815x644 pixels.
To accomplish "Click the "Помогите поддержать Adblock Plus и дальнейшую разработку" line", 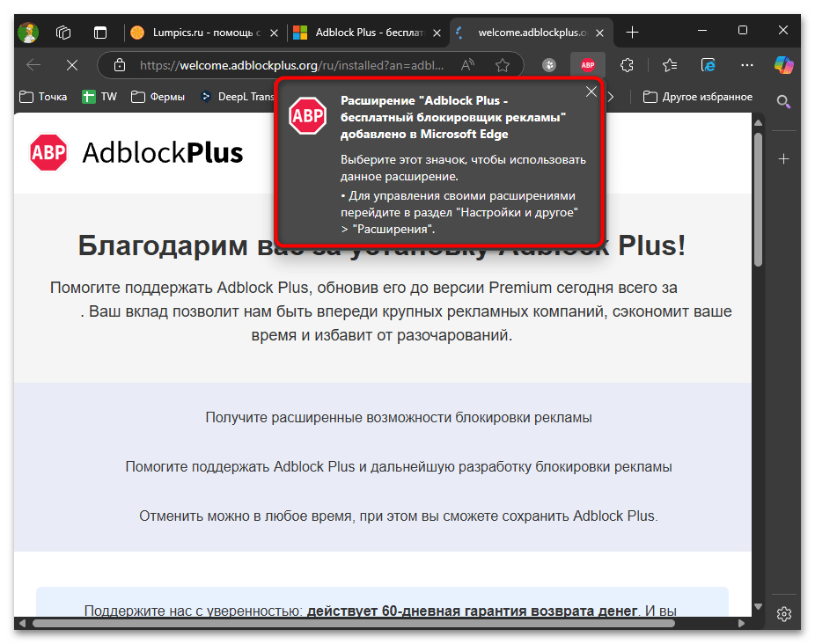I will (399, 467).
